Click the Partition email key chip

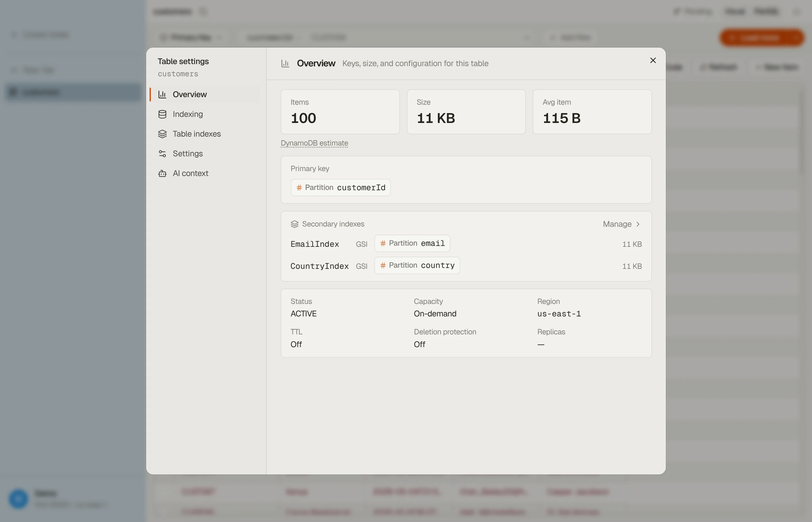pyautogui.click(x=412, y=243)
